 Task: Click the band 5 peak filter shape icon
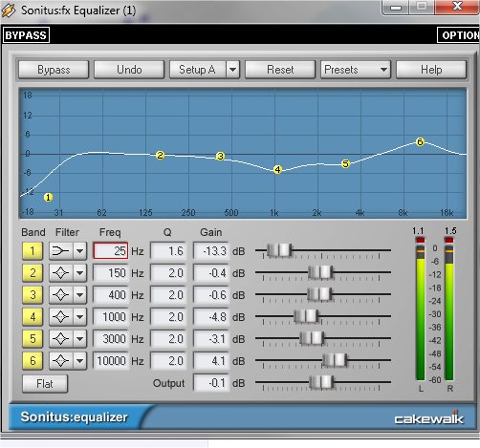click(61, 339)
